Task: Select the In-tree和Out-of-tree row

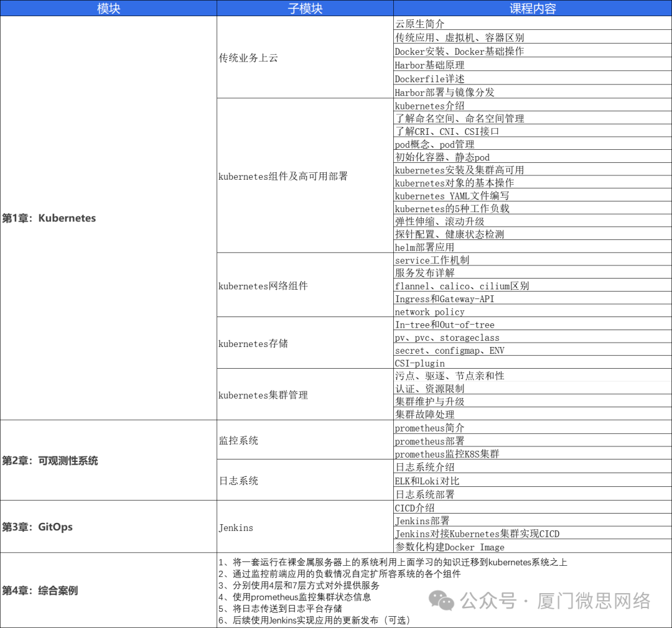Action: tap(532, 323)
